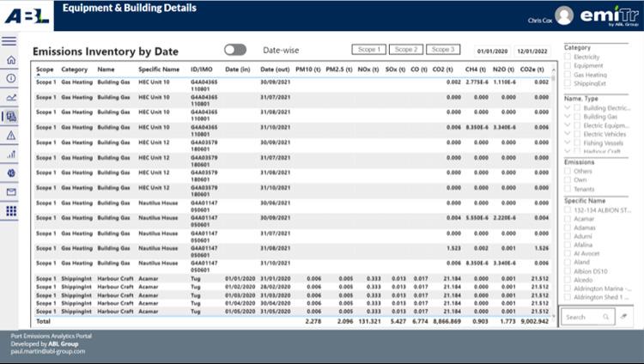Toggle the Date-wise switch
Viewport: 644px width, 364px height.
(235, 50)
